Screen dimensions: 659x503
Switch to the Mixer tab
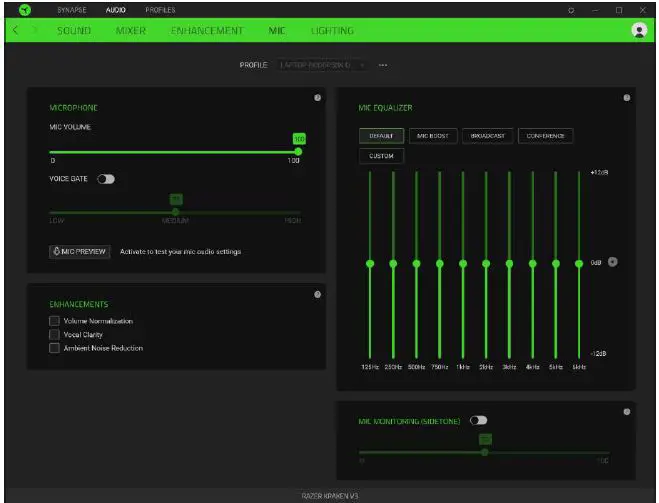[131, 31]
